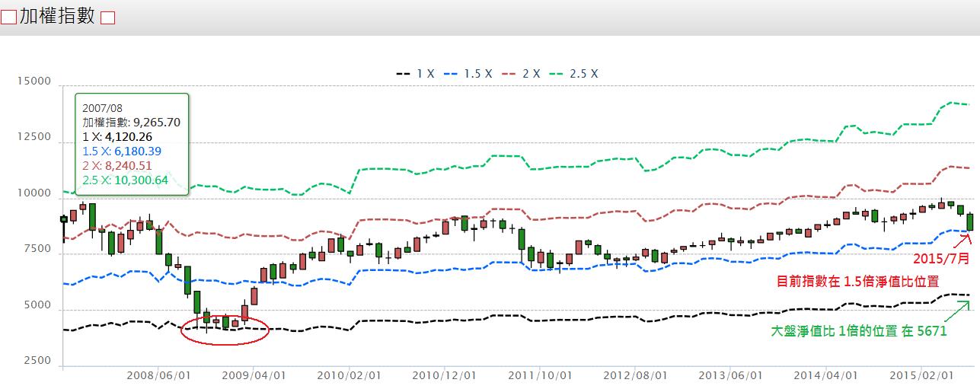
Task: Click the red square right of 加權指數 title
Action: pos(107,18)
